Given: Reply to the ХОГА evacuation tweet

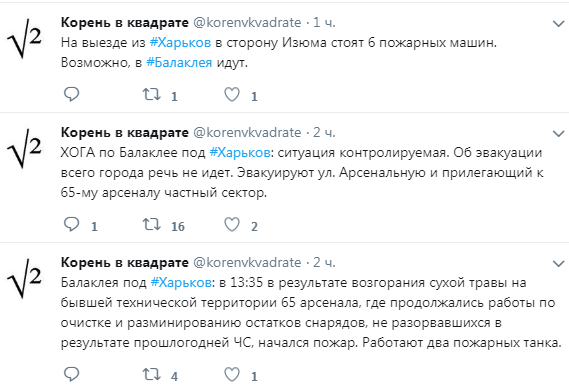Looking at the screenshot, I should coord(71,224).
